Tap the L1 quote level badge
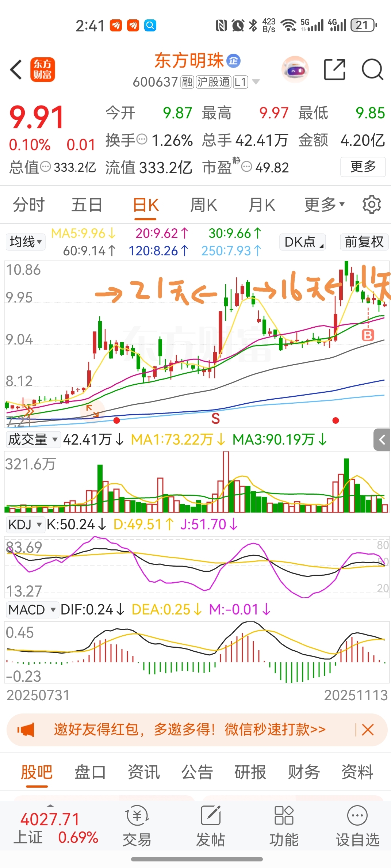This screenshot has height=868, width=391. point(241,82)
